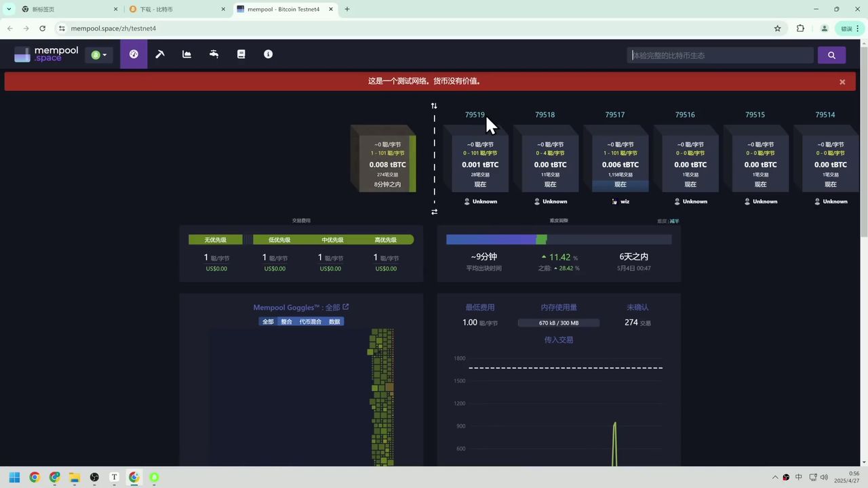Open the tab search dropdown in Chrome
The image size is (868, 488).
9,9
